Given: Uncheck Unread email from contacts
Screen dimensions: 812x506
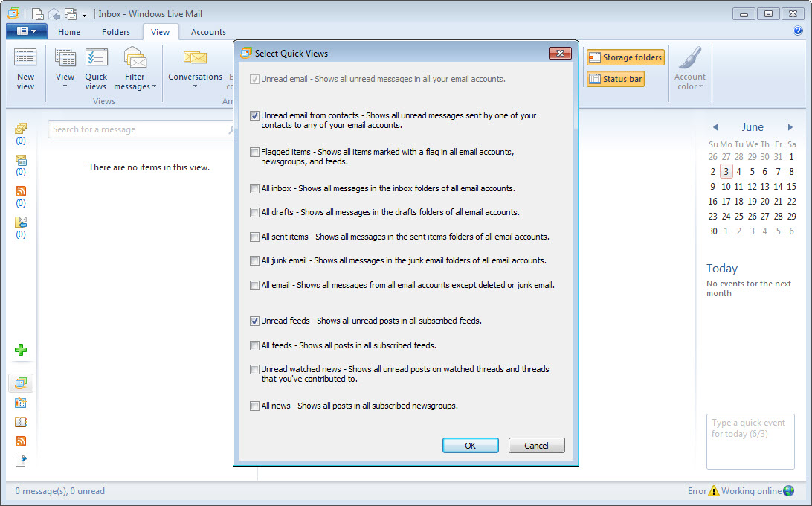Looking at the screenshot, I should [255, 116].
